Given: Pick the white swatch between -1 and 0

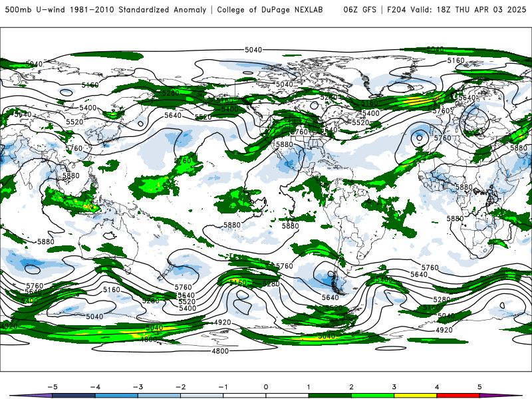Looking at the screenshot, I should [x=245, y=396].
